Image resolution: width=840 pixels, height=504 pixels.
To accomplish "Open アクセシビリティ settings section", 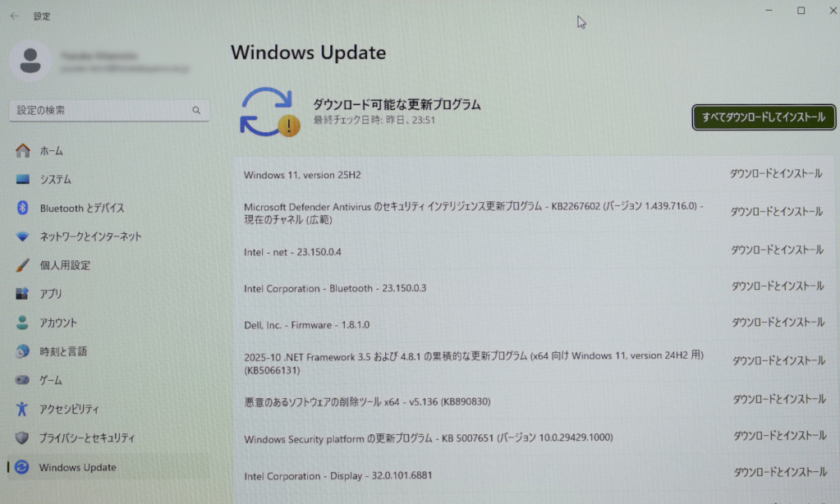I will coord(69,409).
